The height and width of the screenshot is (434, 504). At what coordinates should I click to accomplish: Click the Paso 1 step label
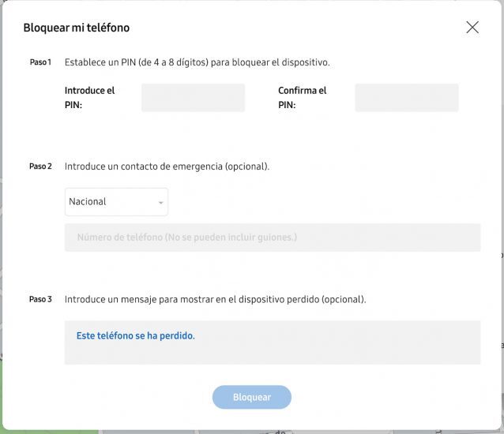pyautogui.click(x=40, y=62)
